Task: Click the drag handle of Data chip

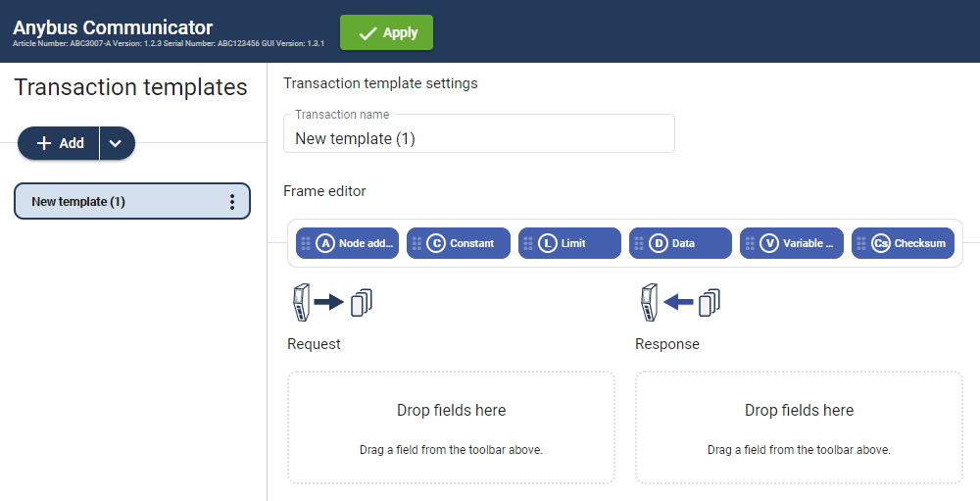Action: click(639, 243)
